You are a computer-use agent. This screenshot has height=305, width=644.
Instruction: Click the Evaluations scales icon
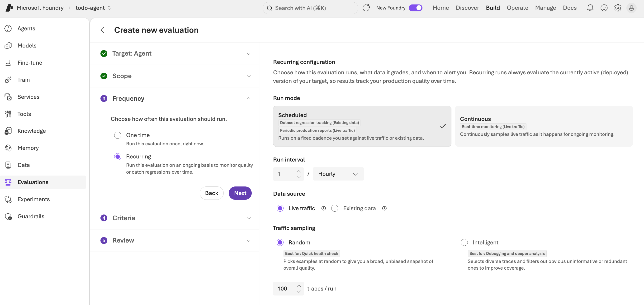8,182
